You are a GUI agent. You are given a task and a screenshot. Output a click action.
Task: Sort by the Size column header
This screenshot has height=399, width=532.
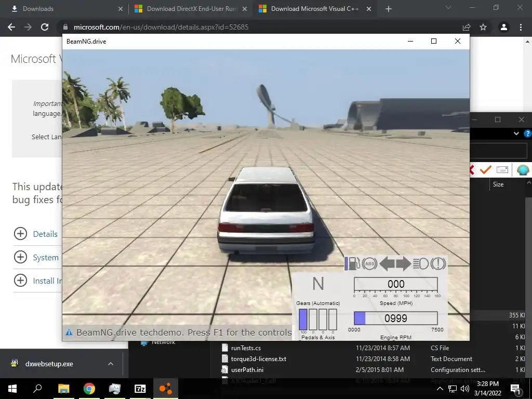pos(498,184)
